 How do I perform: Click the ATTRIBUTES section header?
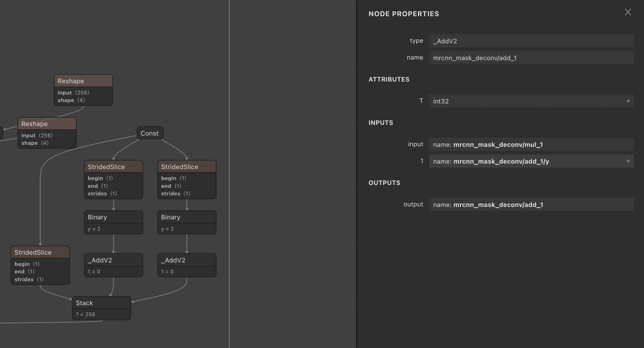point(389,79)
